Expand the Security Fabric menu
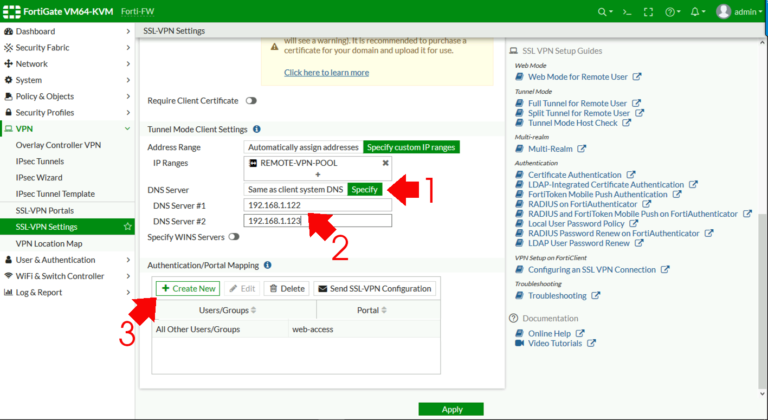Screen dimensions: 768x420 click(x=128, y=48)
